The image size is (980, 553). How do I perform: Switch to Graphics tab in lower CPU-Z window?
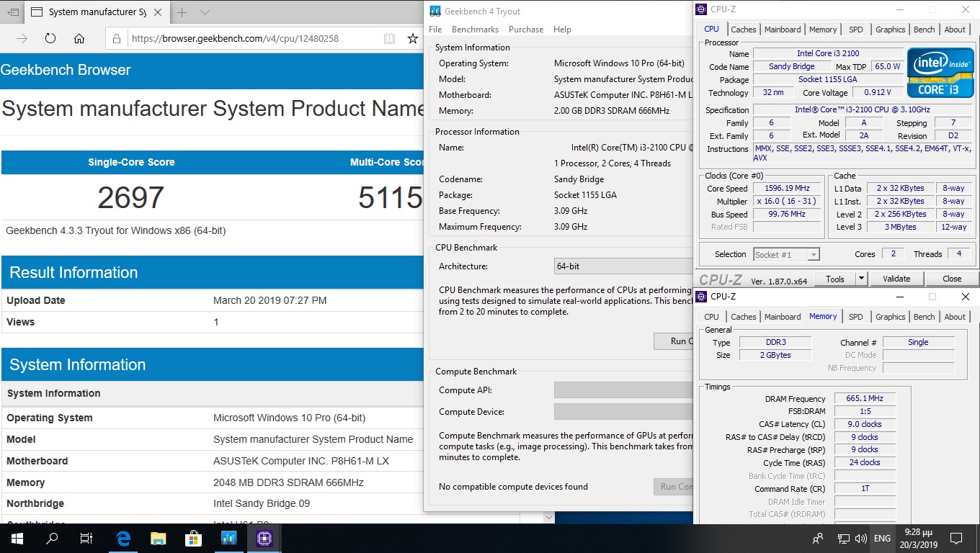coord(890,317)
